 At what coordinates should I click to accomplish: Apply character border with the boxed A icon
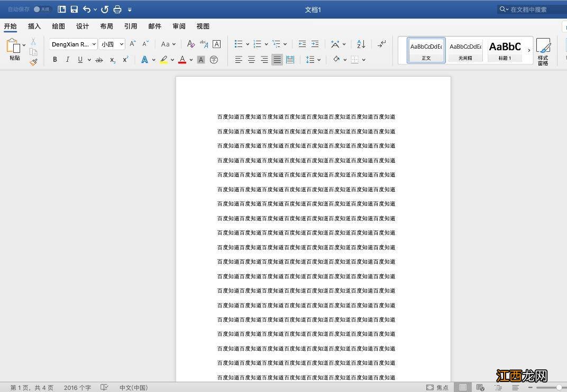pyautogui.click(x=217, y=44)
